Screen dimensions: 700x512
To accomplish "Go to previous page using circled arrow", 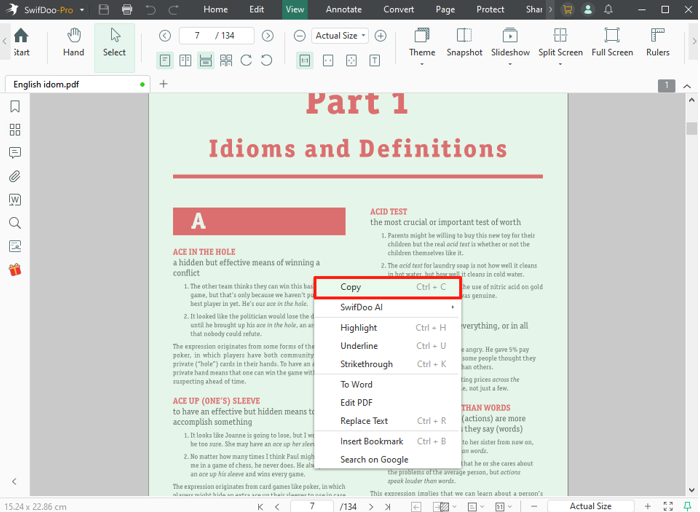I will pos(165,36).
